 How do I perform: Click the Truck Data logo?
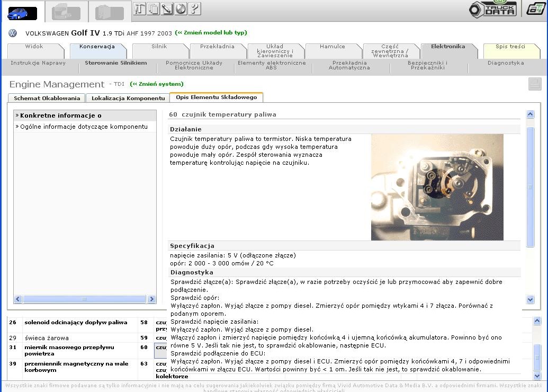(493, 9)
